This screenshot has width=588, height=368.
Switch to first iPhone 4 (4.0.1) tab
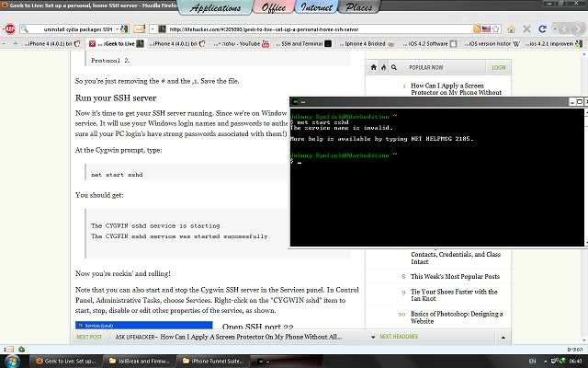[x=51, y=44]
